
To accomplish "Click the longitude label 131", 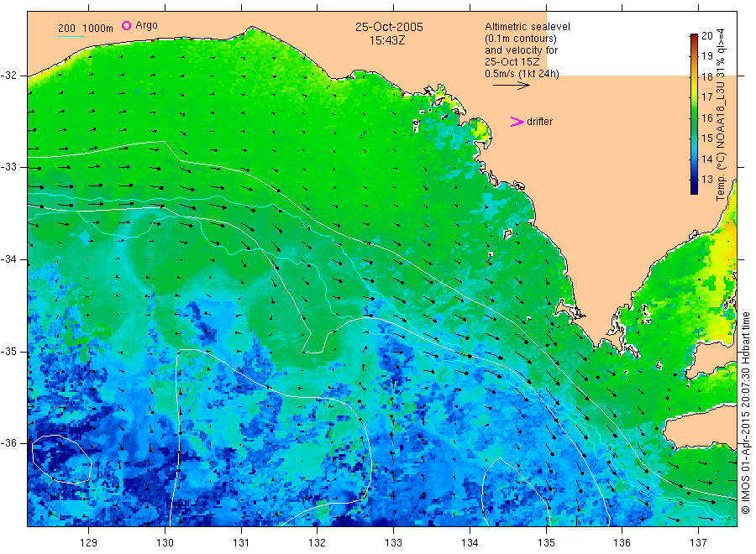I will [241, 543].
